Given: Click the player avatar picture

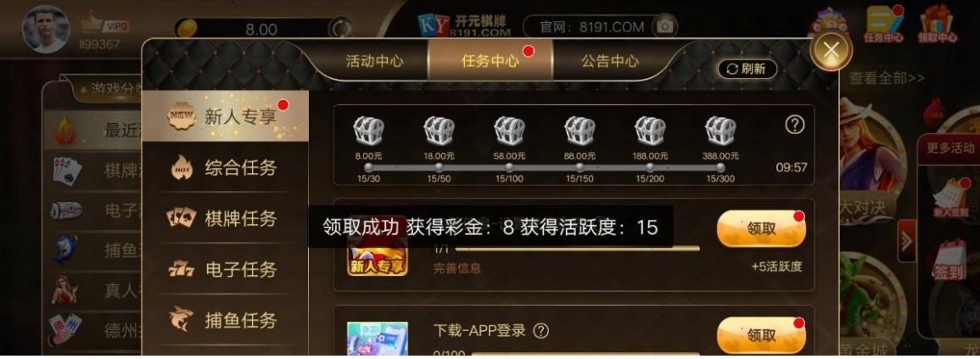Looking at the screenshot, I should coord(46,29).
